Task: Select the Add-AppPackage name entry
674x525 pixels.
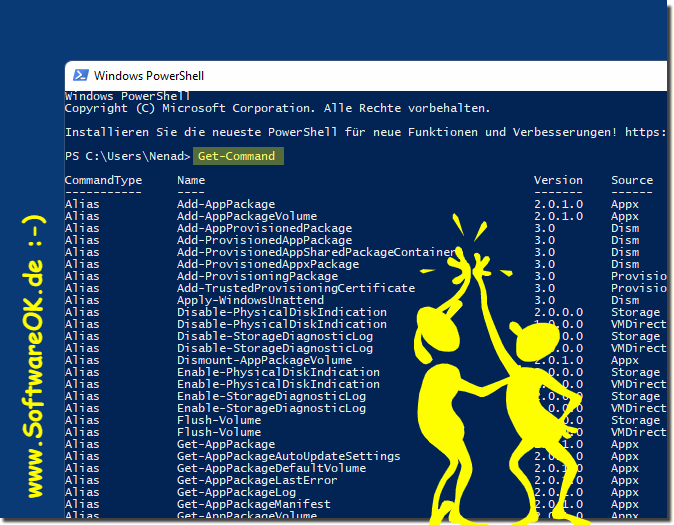Action: [x=226, y=204]
